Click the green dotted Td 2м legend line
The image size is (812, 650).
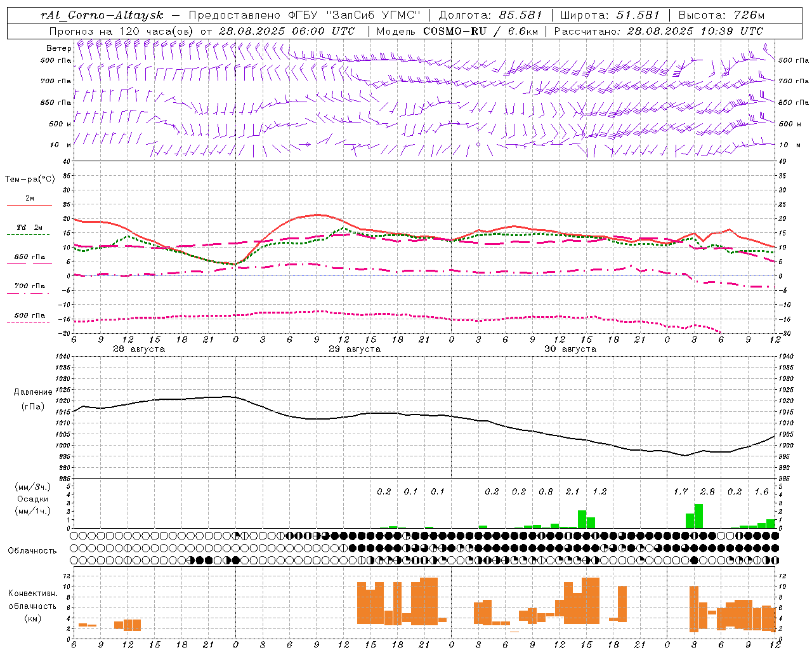point(28,235)
